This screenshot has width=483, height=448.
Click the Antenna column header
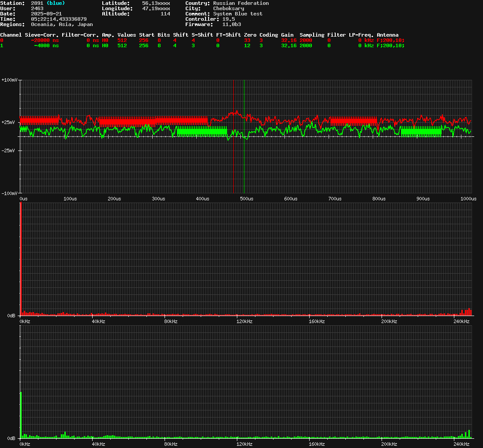(387, 35)
